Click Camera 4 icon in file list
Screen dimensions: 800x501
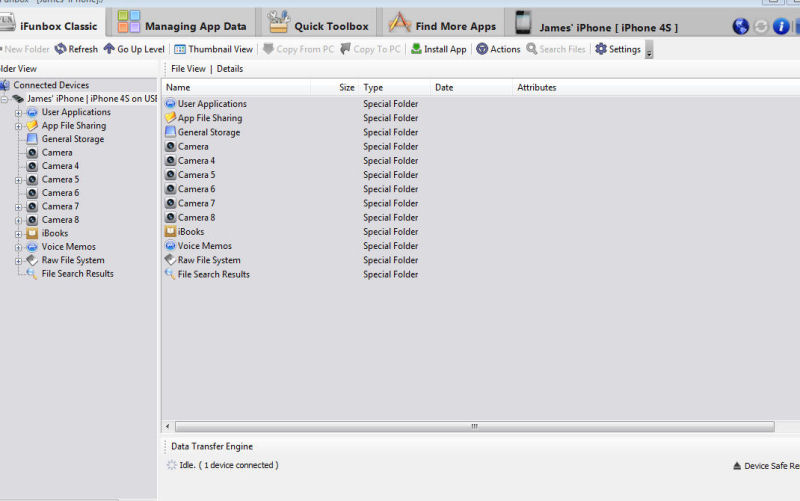(x=170, y=160)
